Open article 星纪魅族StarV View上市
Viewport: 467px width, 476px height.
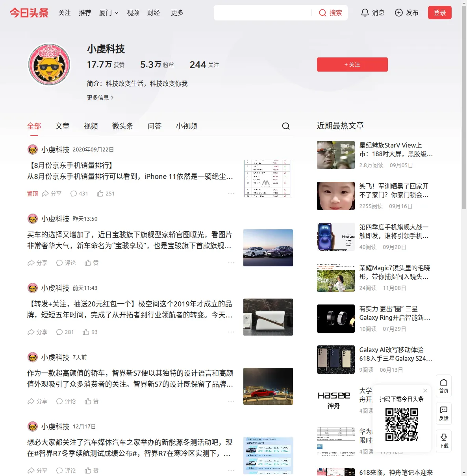coord(396,149)
